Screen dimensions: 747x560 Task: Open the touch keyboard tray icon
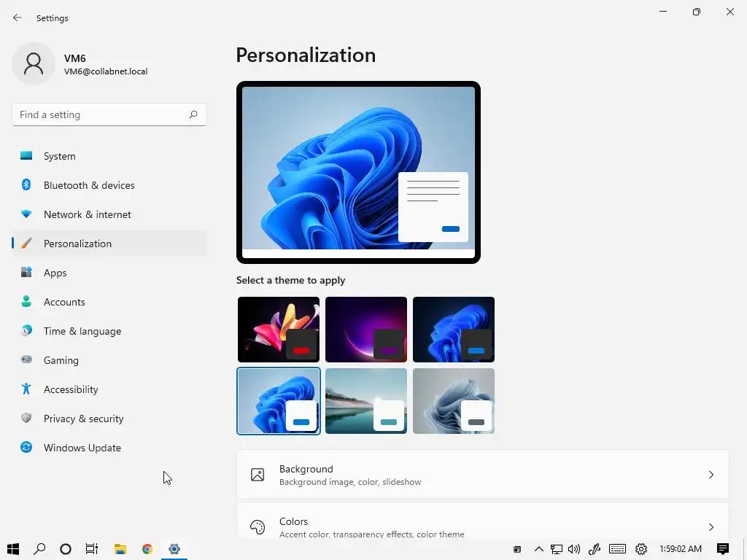(x=617, y=549)
